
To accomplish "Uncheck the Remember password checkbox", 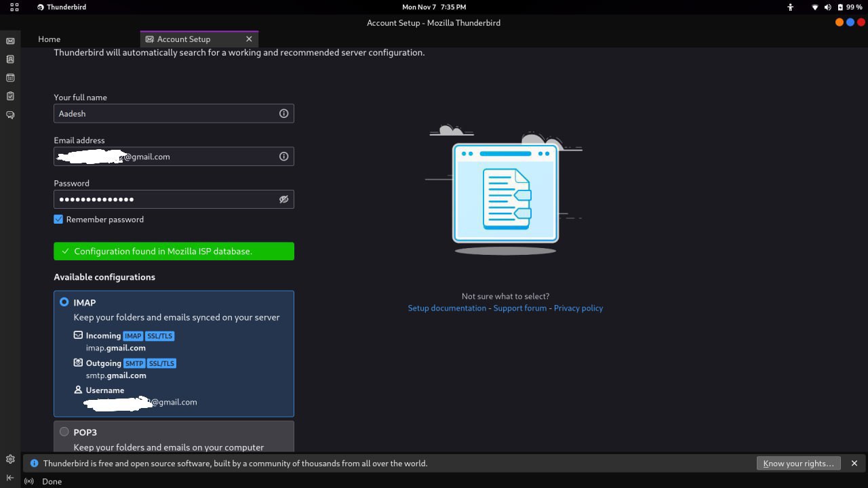I will click(58, 219).
